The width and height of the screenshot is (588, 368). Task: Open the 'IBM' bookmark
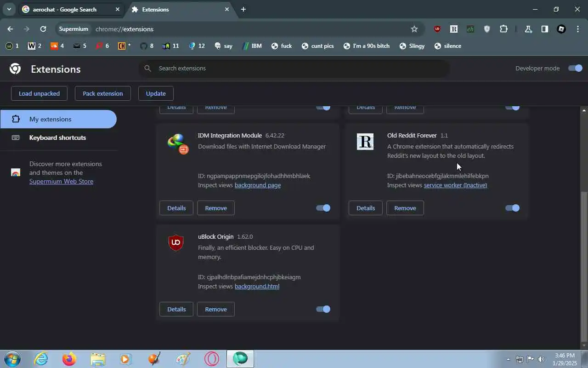tap(252, 46)
